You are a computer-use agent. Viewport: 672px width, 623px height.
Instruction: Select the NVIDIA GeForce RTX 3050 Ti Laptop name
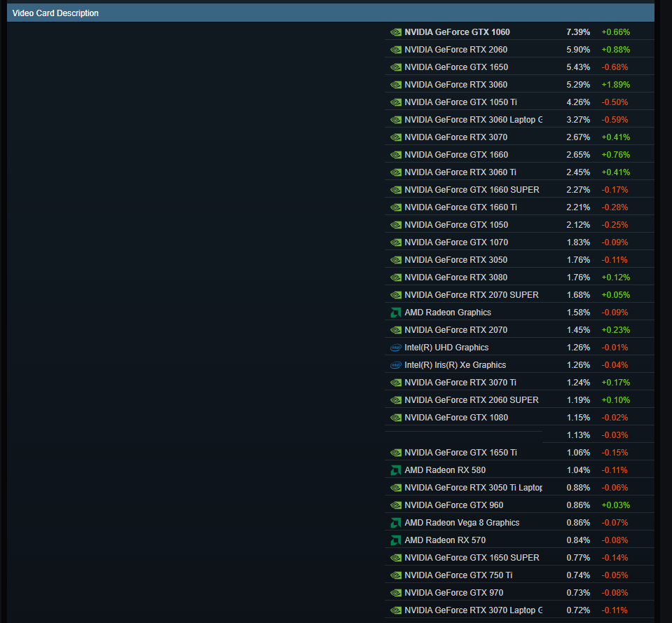coord(474,488)
